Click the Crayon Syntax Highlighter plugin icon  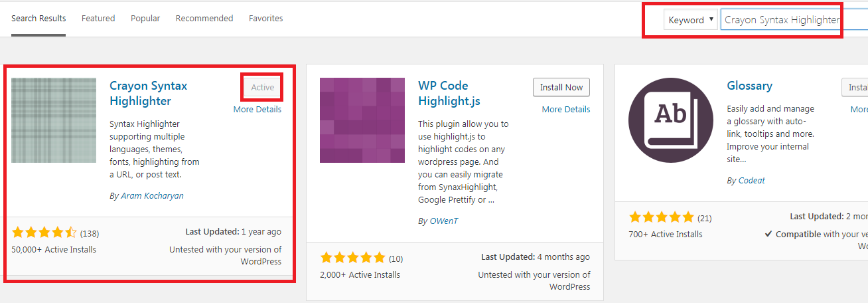pyautogui.click(x=54, y=120)
